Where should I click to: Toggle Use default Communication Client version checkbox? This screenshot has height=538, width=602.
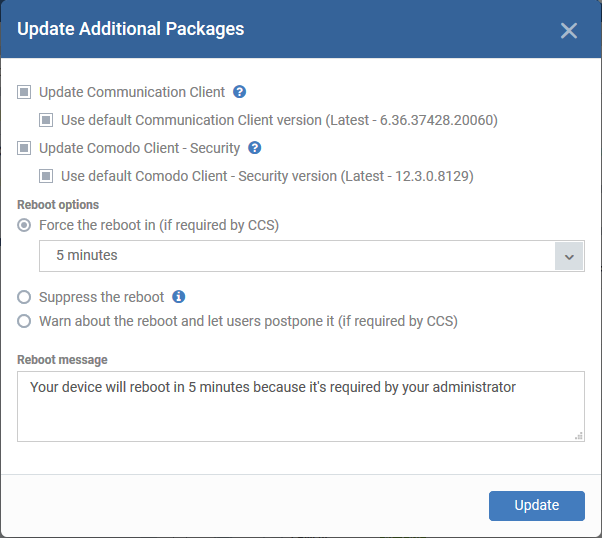point(46,120)
